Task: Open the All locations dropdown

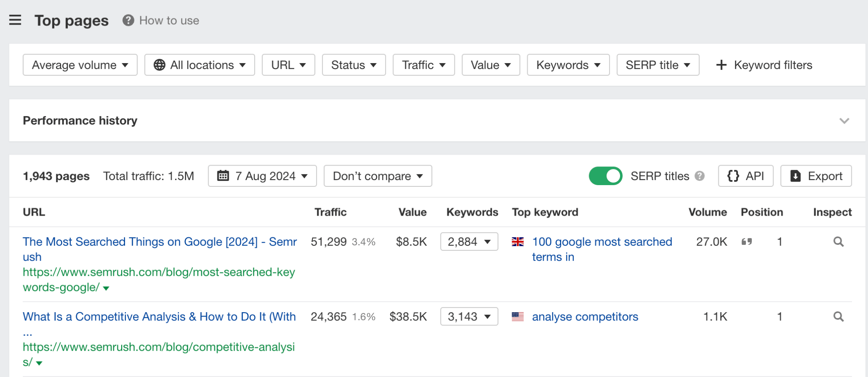Action: click(200, 65)
